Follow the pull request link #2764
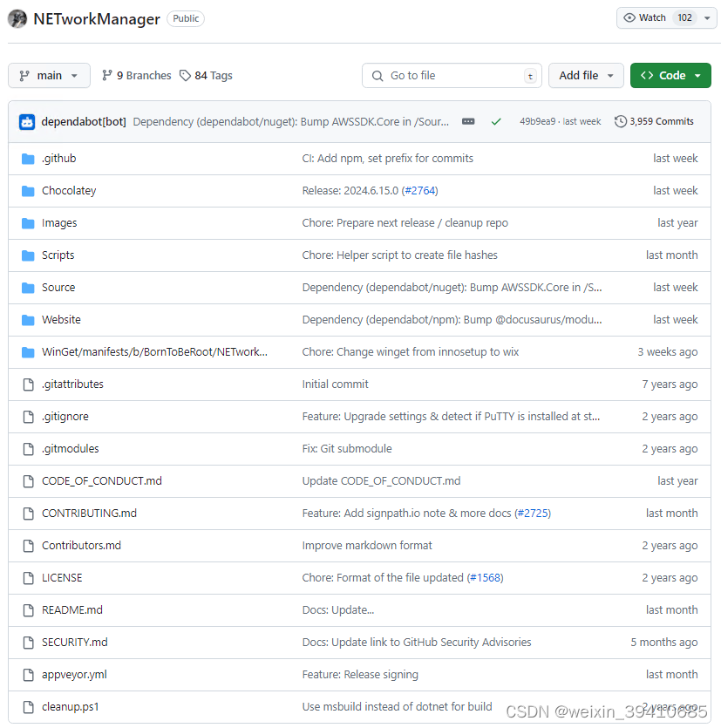This screenshot has width=721, height=728. pyautogui.click(x=420, y=190)
